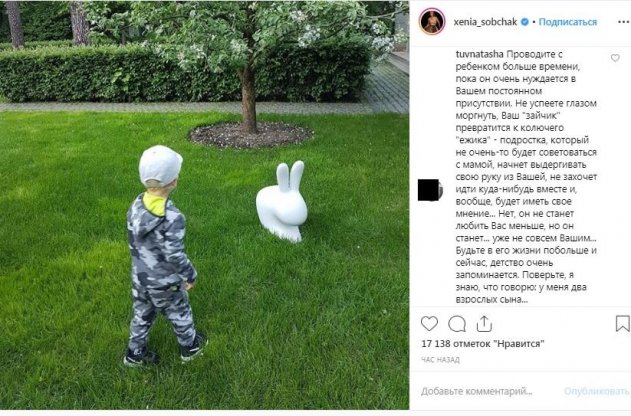
Task: Click the tree trunk in photo
Action: click(x=248, y=99)
